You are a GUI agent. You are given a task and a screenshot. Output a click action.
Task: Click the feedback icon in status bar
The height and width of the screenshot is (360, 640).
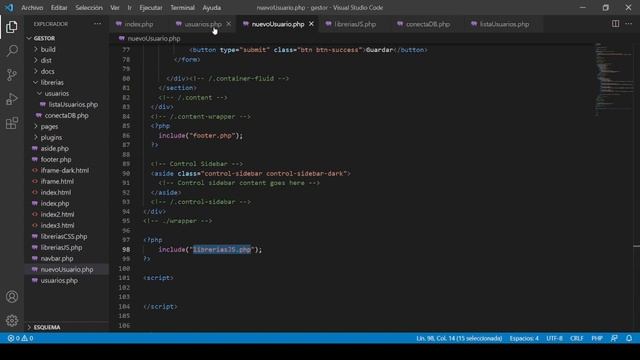(x=614, y=338)
